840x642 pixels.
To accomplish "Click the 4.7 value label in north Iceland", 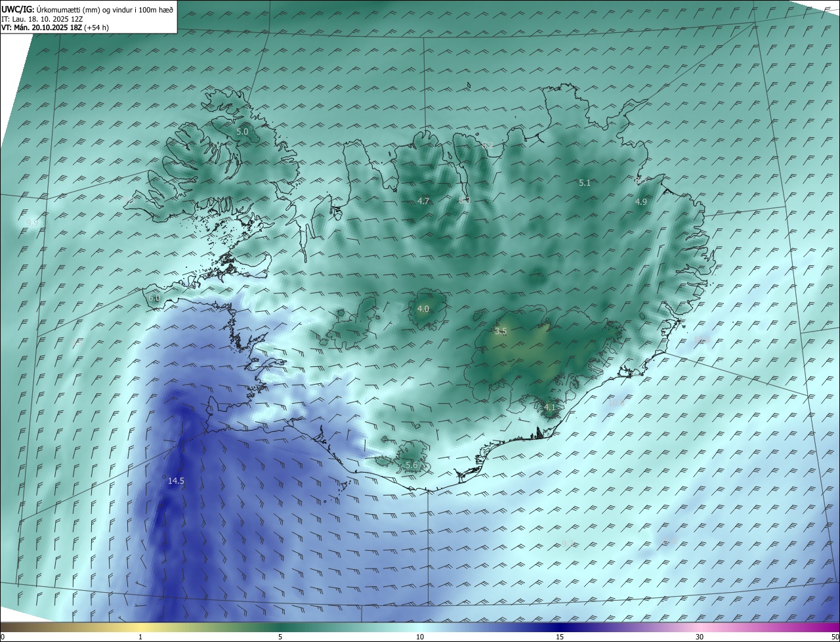I will coord(423,201).
